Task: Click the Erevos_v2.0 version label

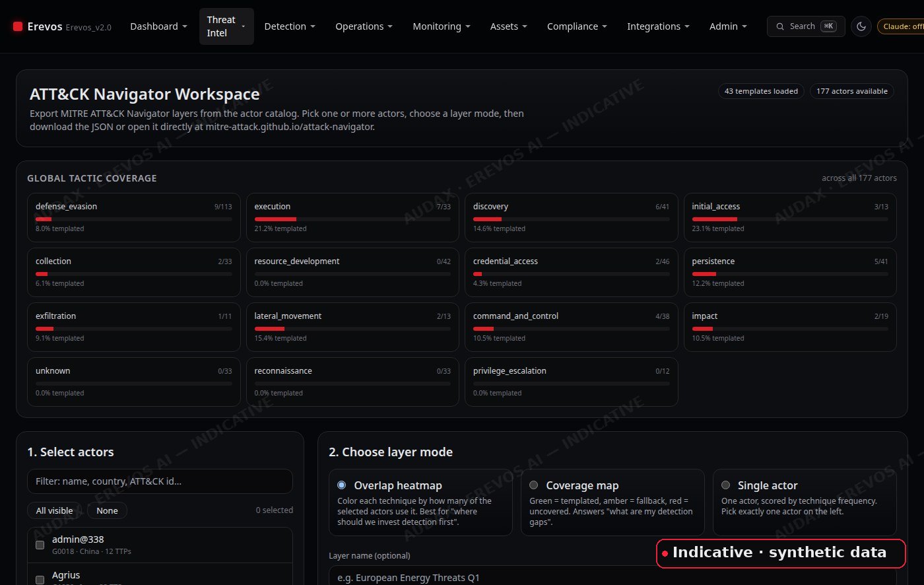Action: (88, 27)
